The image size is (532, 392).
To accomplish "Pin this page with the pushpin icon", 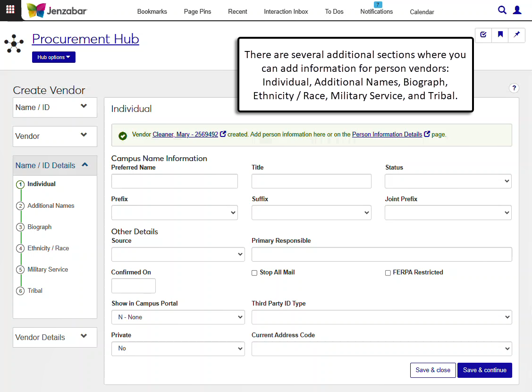I will (516, 34).
